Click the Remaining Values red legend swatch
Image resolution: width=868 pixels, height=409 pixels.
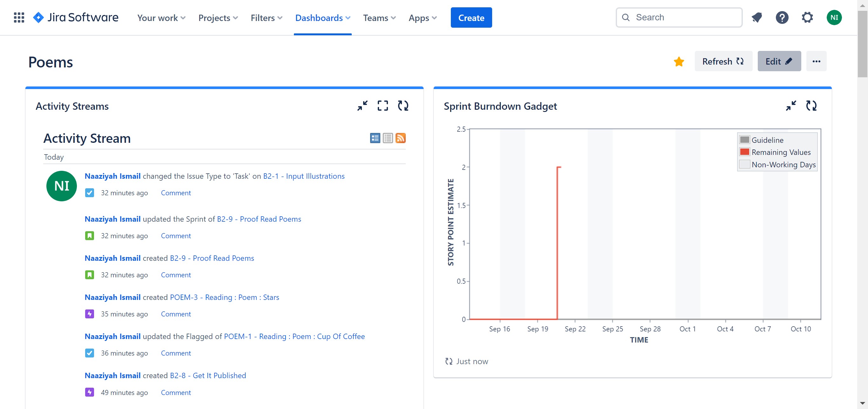click(744, 152)
